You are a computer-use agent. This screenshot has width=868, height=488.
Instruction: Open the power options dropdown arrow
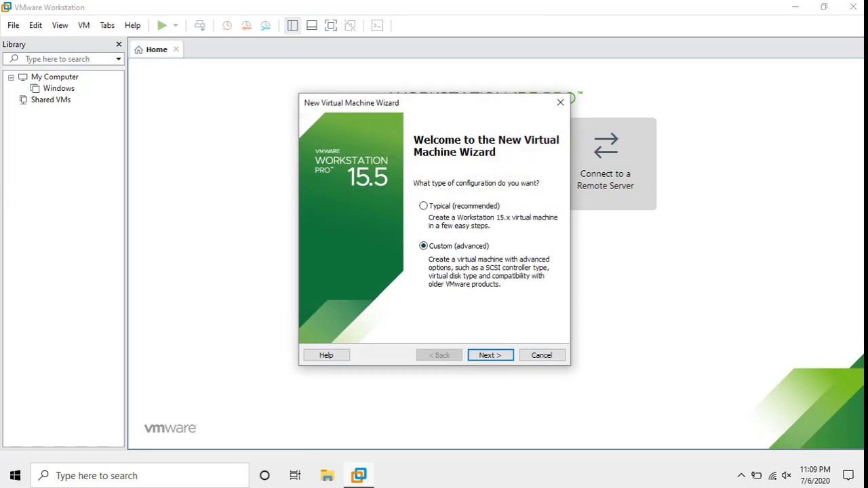pyautogui.click(x=175, y=26)
